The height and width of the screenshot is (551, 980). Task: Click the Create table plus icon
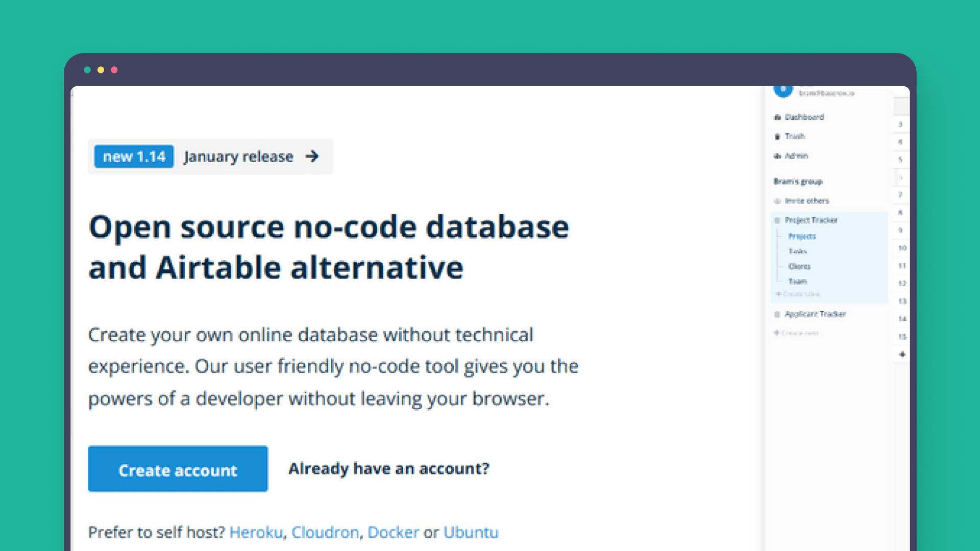[778, 294]
